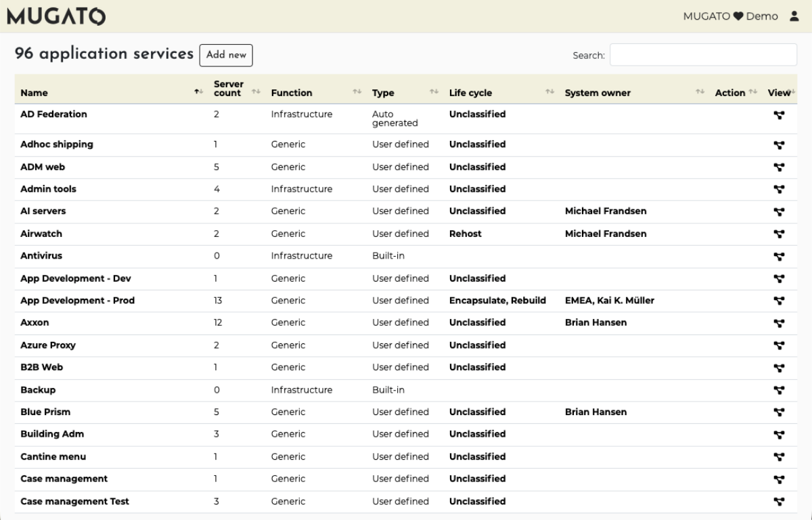The width and height of the screenshot is (812, 520).
Task: Sort the Function column
Action: (292, 93)
